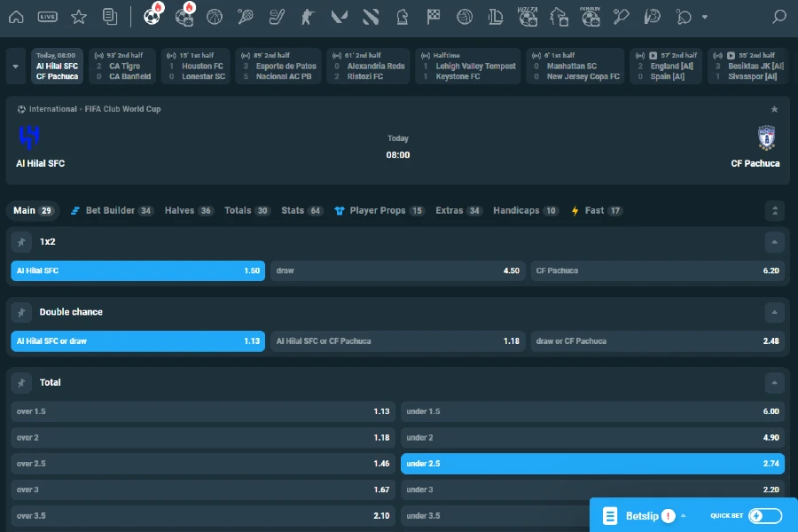Collapse all markets with double-arrow button
This screenshot has width=798, height=532.
pos(774,211)
